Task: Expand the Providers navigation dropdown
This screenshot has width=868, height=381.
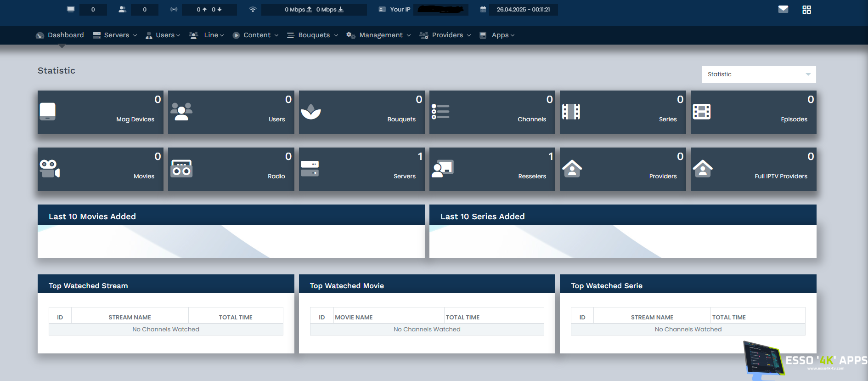Action: click(x=445, y=35)
